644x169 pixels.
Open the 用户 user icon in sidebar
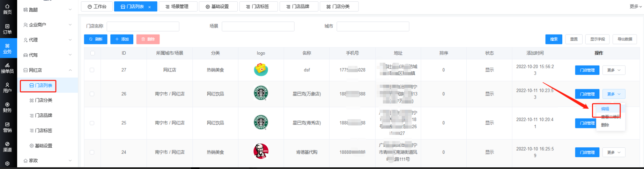(7, 87)
